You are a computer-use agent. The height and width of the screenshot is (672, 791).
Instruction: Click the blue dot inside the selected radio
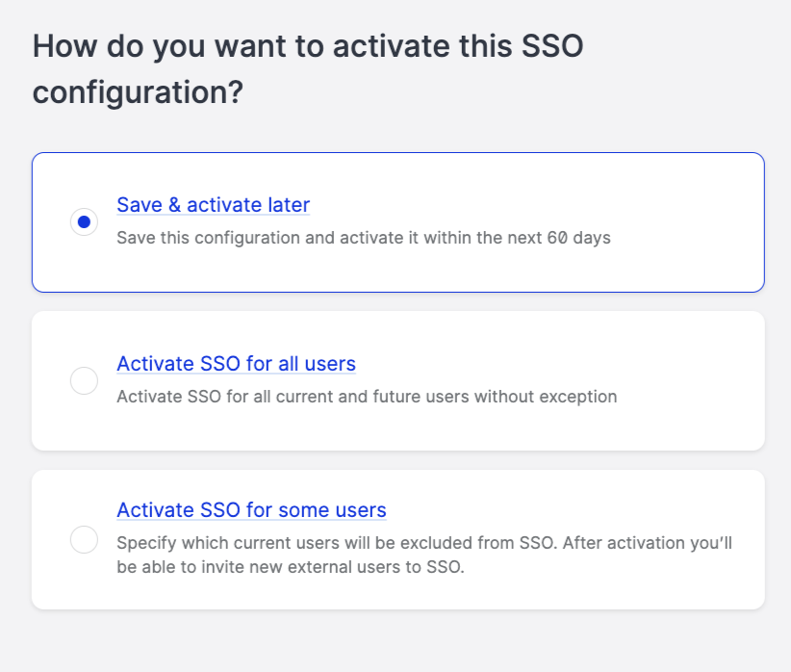tap(85, 222)
